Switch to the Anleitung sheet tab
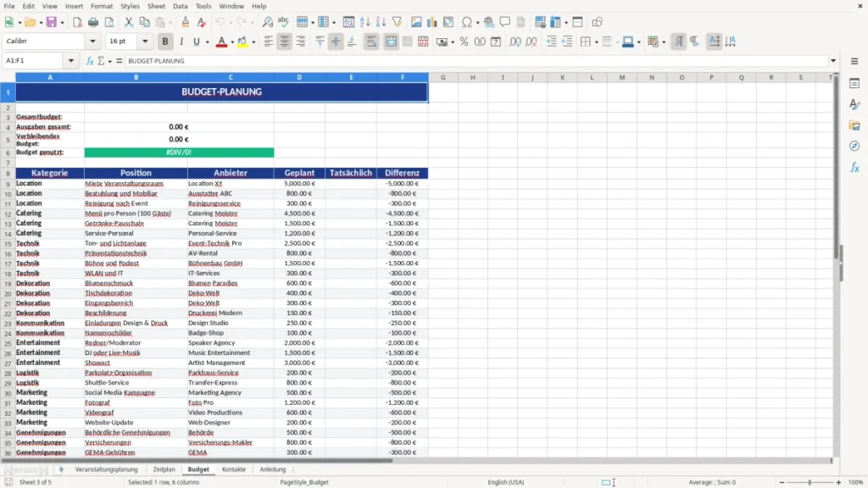Viewport: 868px width, 488px height. point(273,469)
